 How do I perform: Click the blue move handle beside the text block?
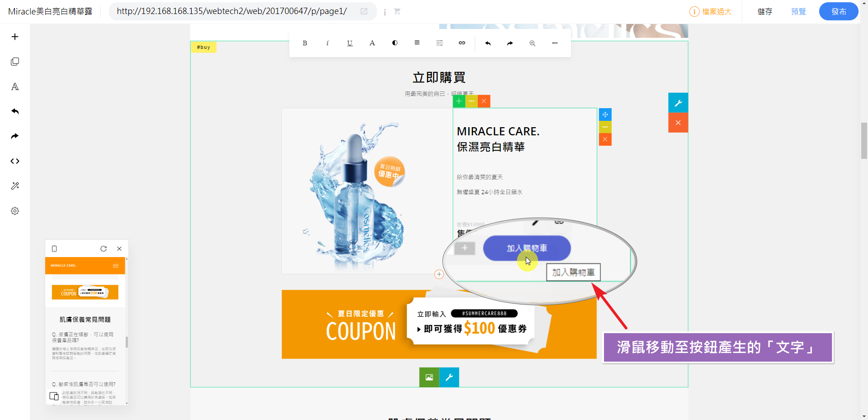click(605, 115)
